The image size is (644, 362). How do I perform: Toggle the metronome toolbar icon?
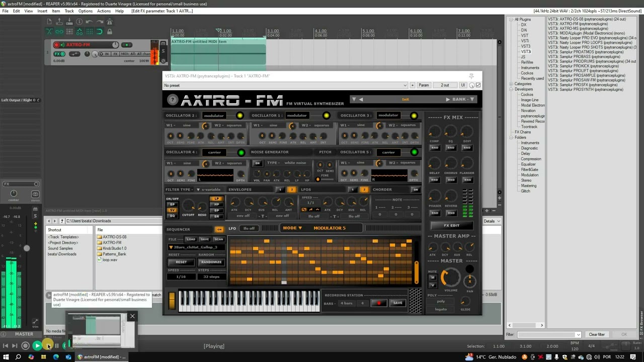tap(110, 22)
